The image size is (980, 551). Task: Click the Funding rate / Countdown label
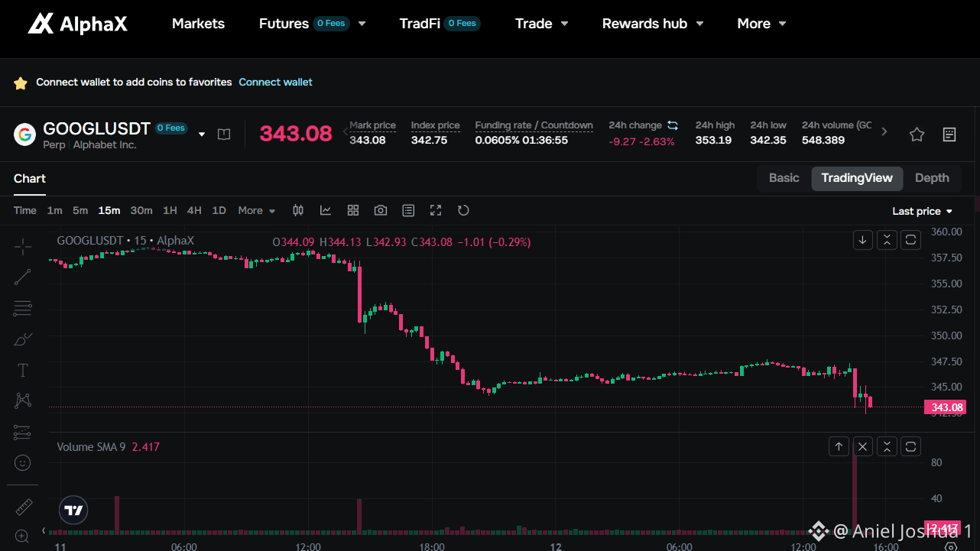click(x=534, y=125)
